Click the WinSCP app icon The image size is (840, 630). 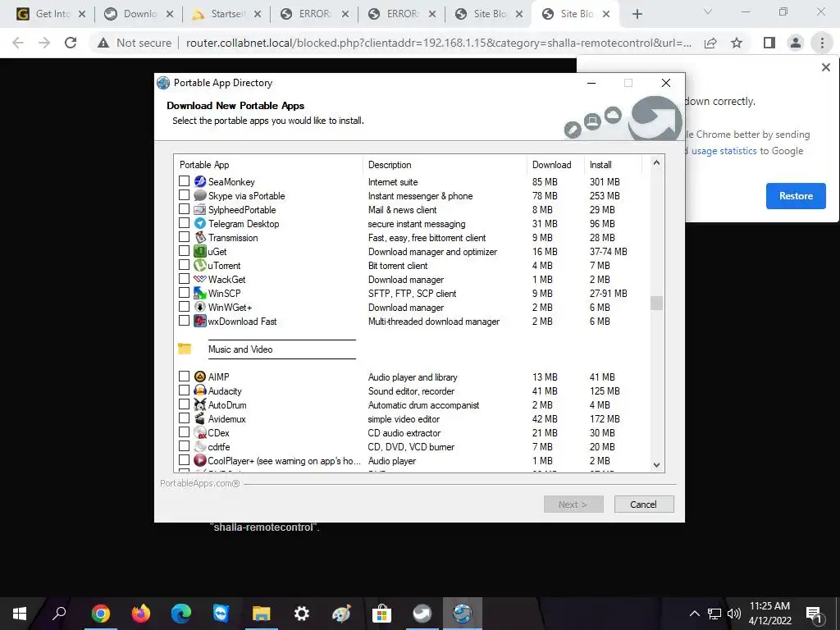point(200,293)
